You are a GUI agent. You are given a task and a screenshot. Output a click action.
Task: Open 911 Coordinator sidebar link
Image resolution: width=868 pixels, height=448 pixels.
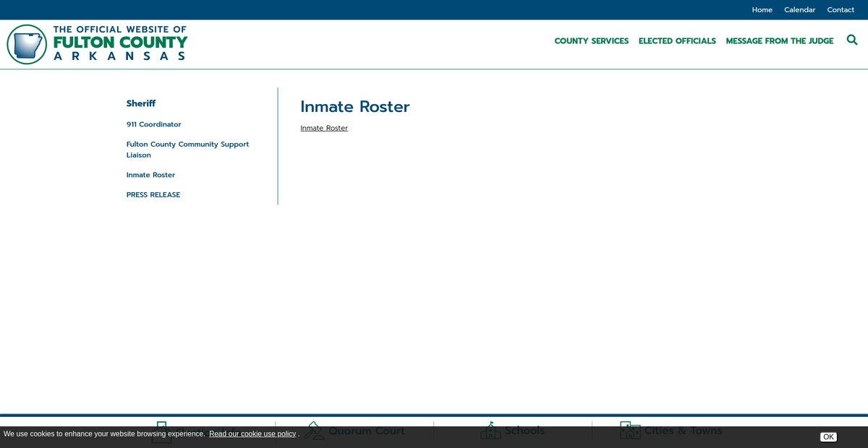153,124
